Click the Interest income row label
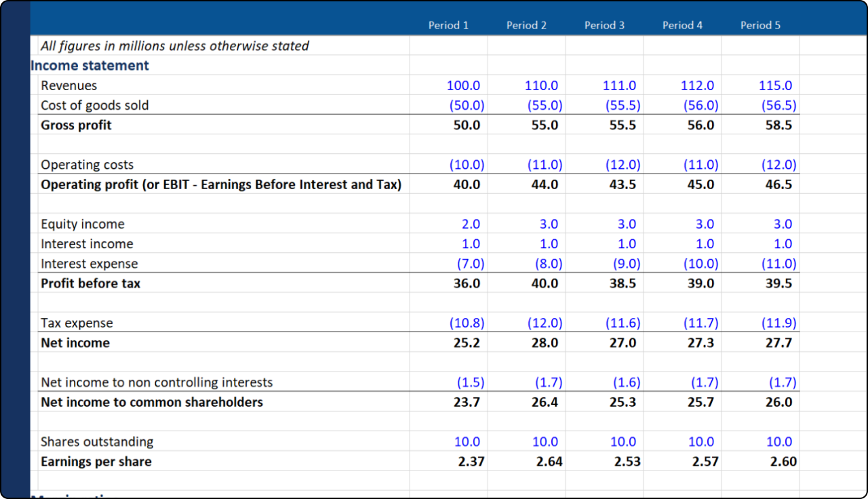Image resolution: width=868 pixels, height=499 pixels. (x=87, y=244)
